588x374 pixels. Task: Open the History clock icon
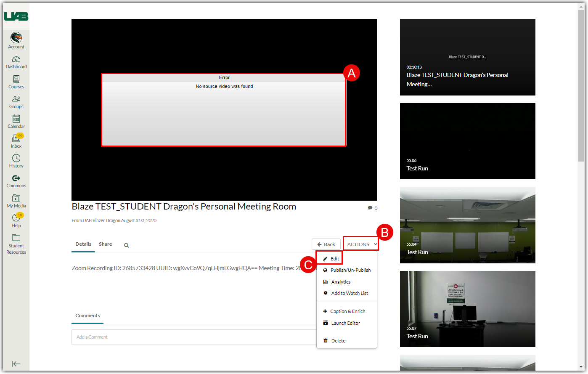pos(16,161)
